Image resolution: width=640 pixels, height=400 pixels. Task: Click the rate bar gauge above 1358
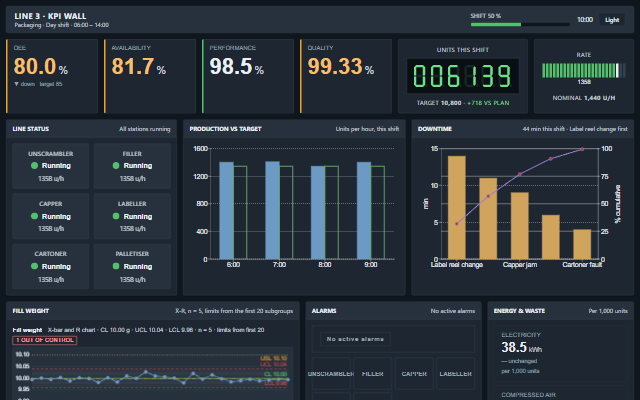coord(584,70)
